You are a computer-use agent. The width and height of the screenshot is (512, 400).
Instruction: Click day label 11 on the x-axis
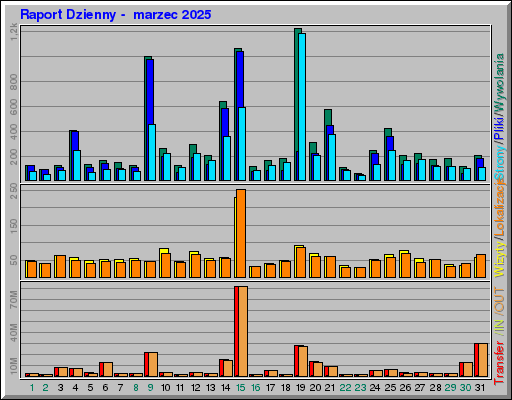180,388
